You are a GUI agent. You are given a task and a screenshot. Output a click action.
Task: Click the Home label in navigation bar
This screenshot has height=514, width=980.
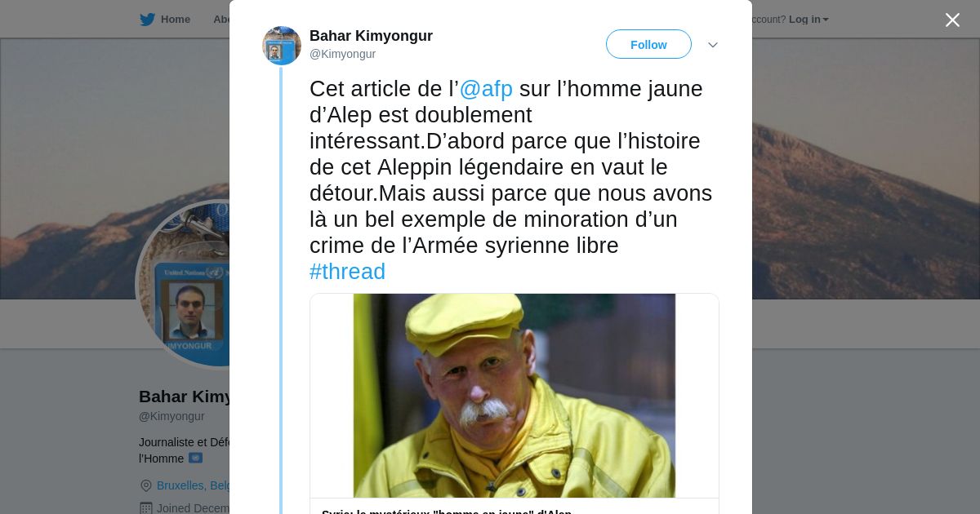[176, 20]
